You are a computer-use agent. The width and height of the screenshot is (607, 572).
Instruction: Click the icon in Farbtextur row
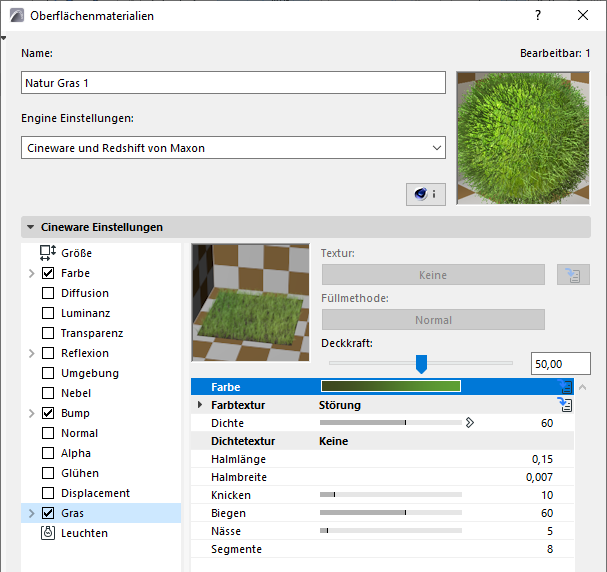565,405
